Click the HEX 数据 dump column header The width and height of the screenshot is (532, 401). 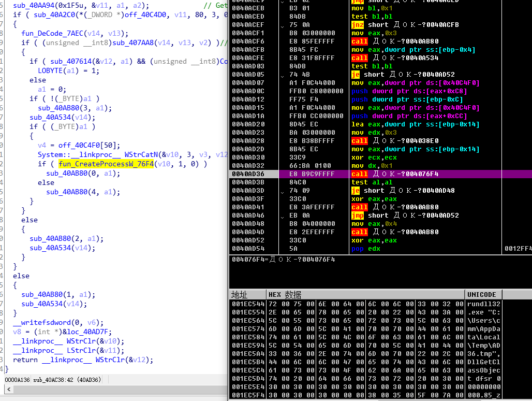[x=365, y=294]
